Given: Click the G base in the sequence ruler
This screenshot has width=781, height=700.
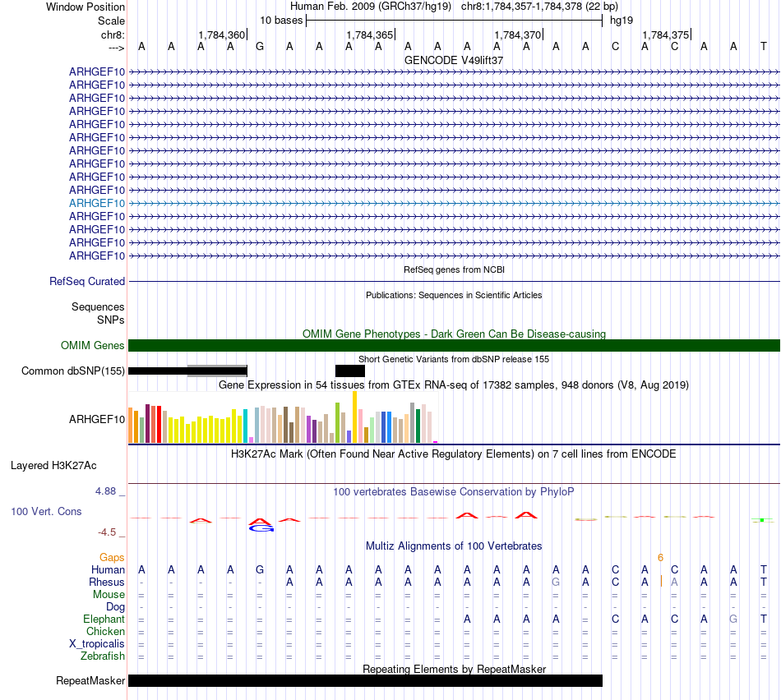Looking at the screenshot, I should [x=260, y=47].
